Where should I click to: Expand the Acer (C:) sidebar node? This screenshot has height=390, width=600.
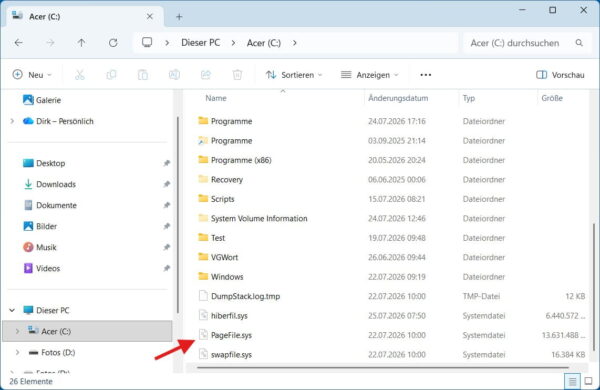[x=17, y=331]
